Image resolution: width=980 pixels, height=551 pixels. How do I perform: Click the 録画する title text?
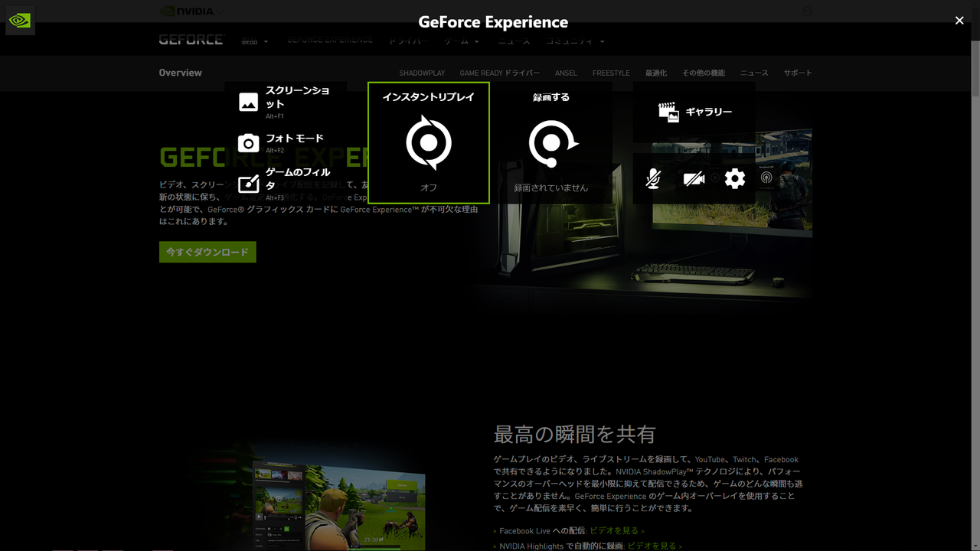[x=551, y=97]
